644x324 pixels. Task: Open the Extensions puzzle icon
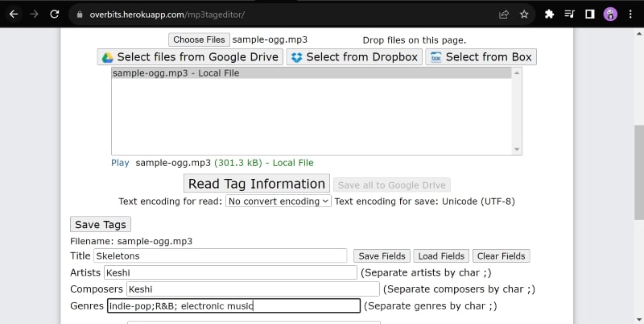coord(549,15)
